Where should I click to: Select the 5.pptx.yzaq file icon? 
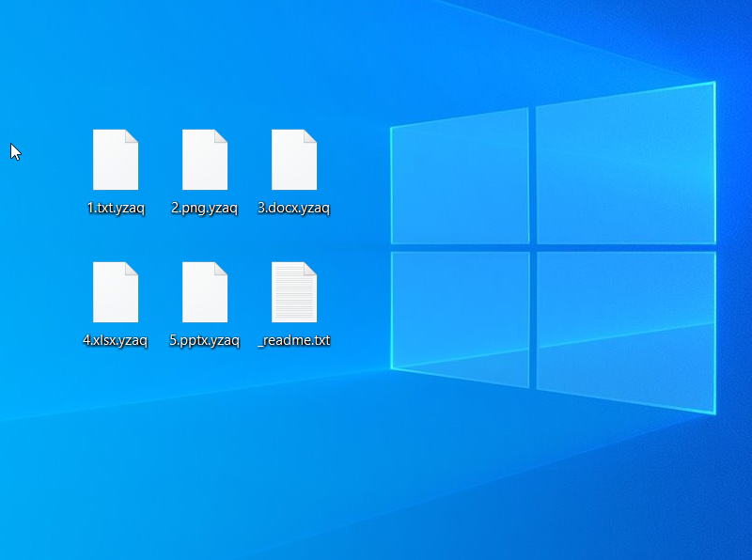[205, 292]
